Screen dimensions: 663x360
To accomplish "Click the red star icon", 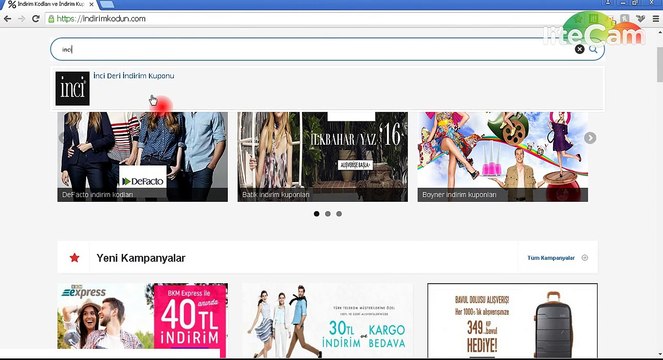I will [74, 258].
